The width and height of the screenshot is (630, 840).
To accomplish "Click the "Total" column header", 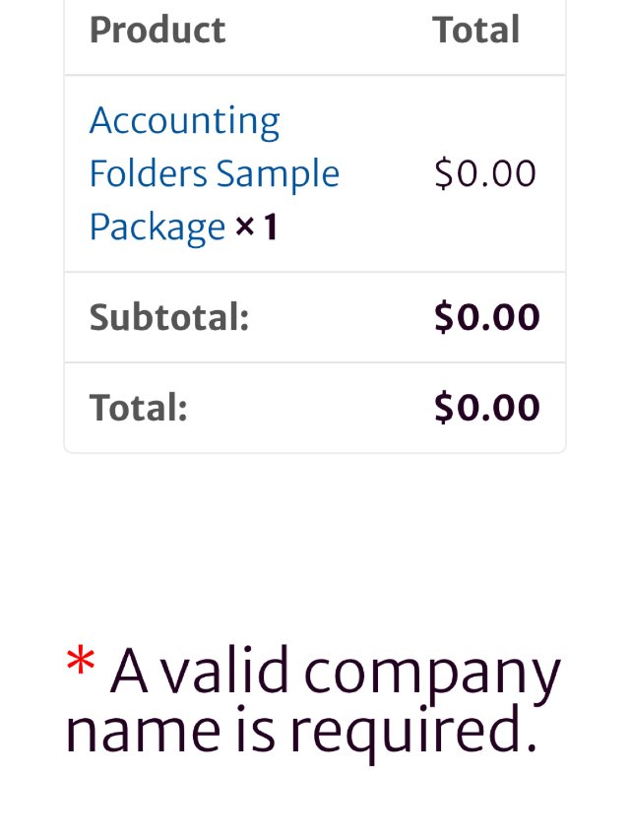I will (475, 31).
